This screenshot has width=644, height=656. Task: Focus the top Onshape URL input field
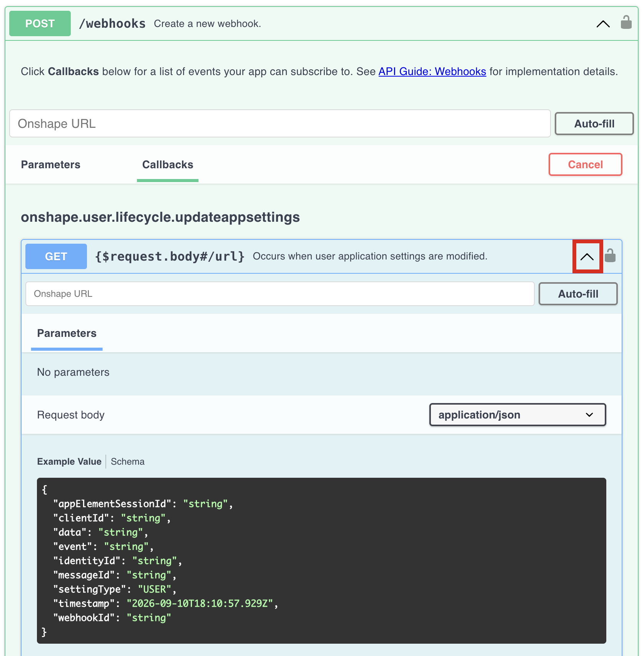tap(280, 124)
